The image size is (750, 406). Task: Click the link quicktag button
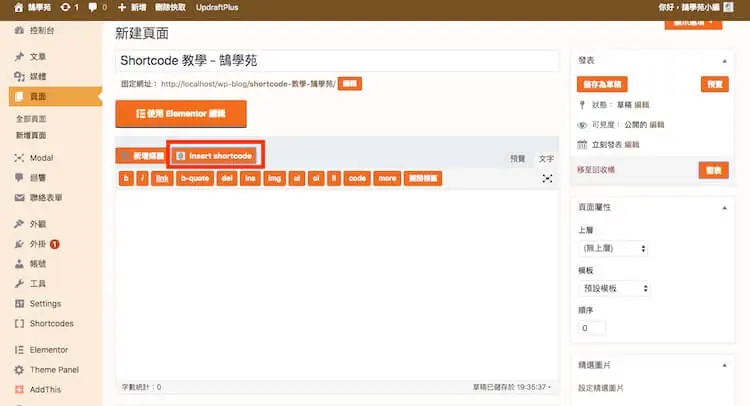click(162, 178)
